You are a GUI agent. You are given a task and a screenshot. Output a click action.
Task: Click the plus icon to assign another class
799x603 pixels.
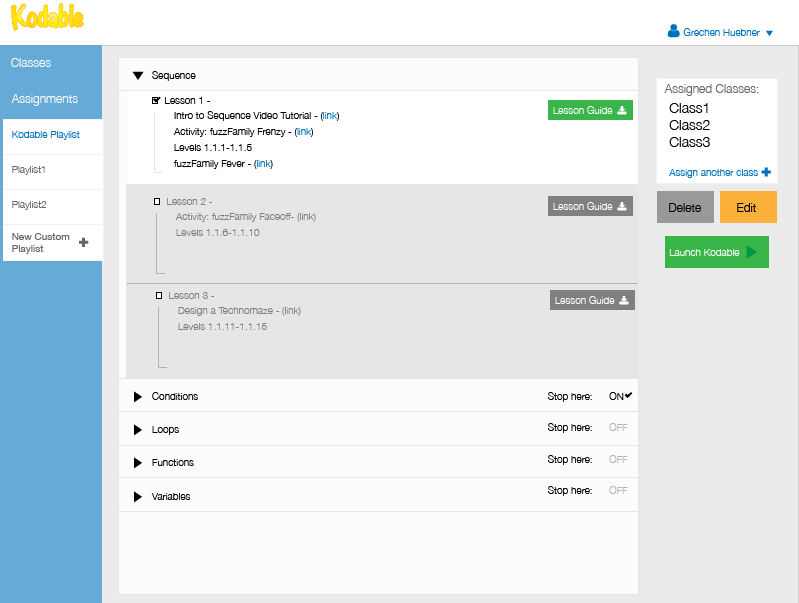(x=766, y=172)
